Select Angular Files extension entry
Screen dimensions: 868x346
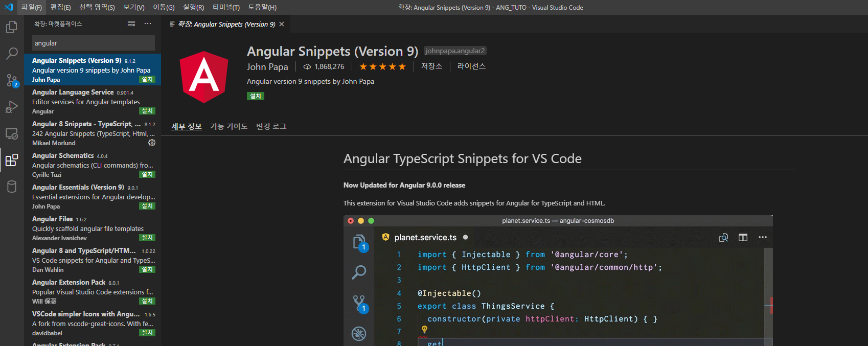pyautogui.click(x=93, y=228)
